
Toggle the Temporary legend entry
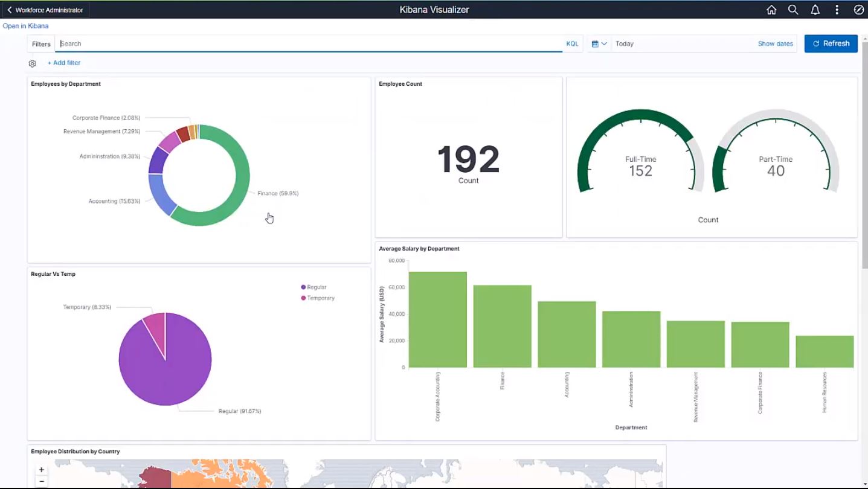(x=318, y=298)
